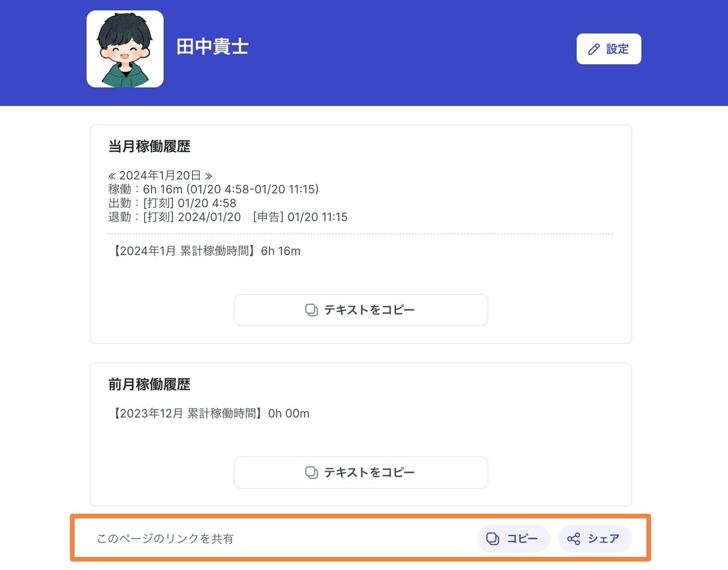The image size is (728, 570).
Task: Click the 前月稼働履歴 heading
Action: (x=149, y=384)
